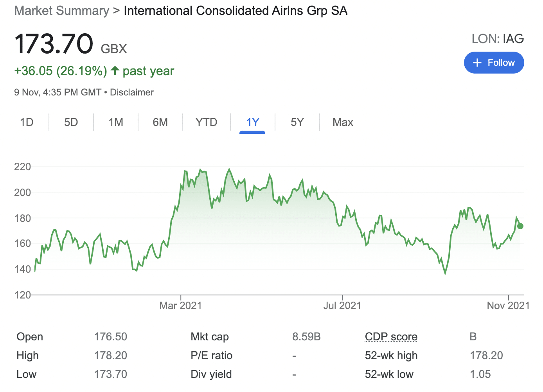The width and height of the screenshot is (543, 392).
Task: Click the CDP score link
Action: pos(391,337)
